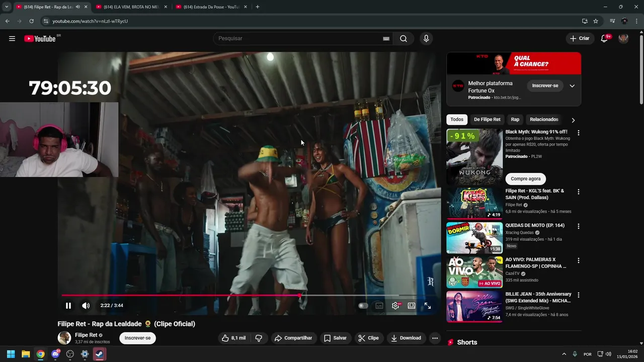Bookmark page with star icon

coord(596,21)
